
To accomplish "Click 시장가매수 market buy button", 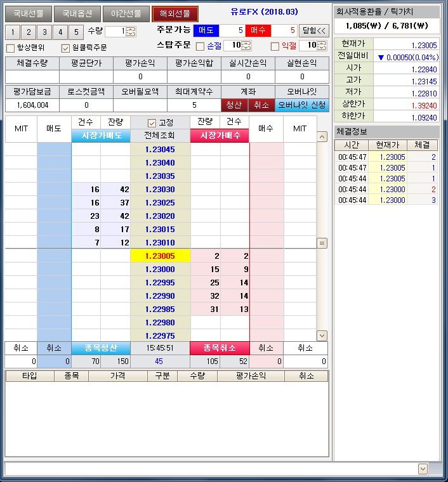I will (x=220, y=136).
